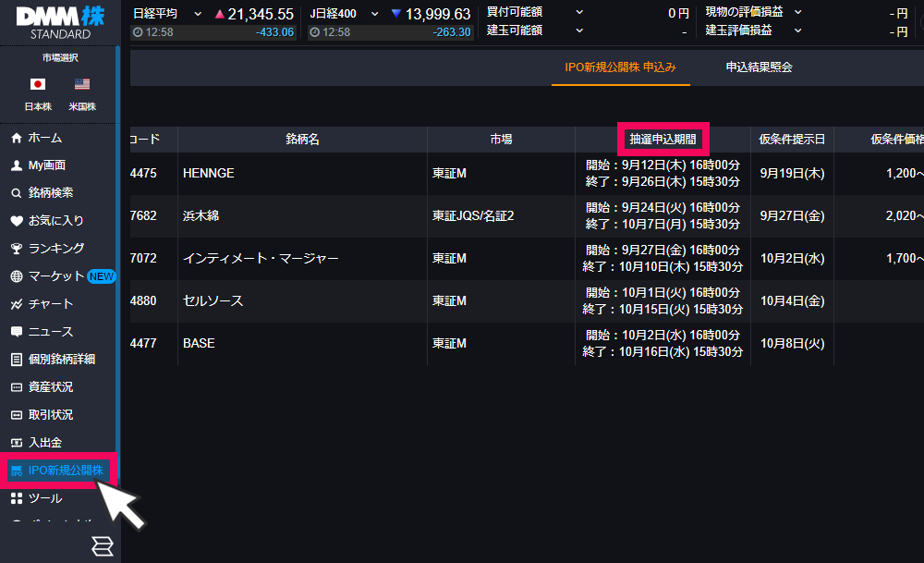
Task: Open ニュース speech bubble icon
Action: (x=16, y=332)
